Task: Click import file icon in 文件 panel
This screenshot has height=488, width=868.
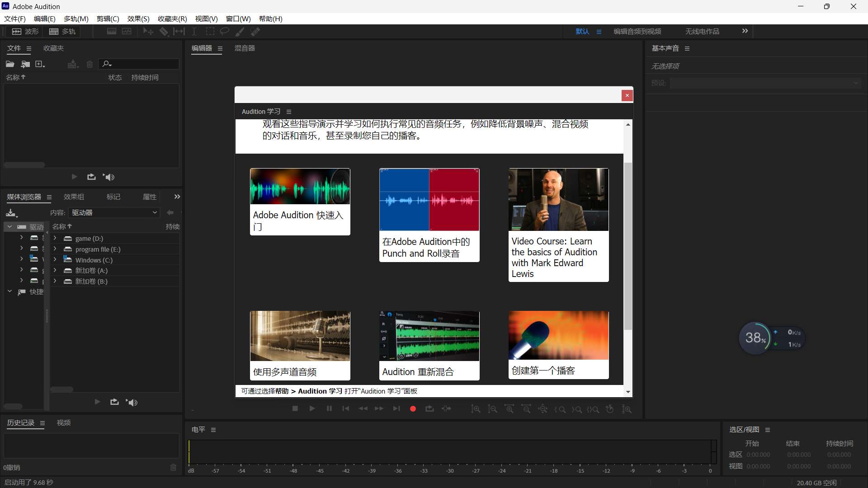Action: point(25,64)
